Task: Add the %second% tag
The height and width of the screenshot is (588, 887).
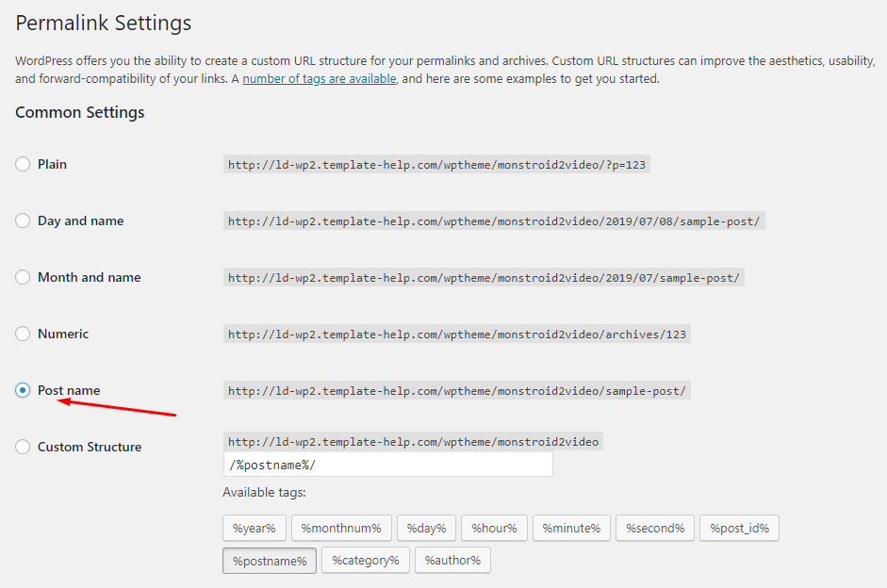Action: point(655,528)
